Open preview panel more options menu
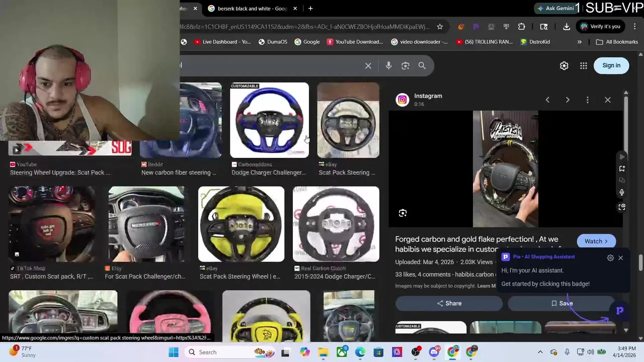644x362 pixels. [x=587, y=100]
